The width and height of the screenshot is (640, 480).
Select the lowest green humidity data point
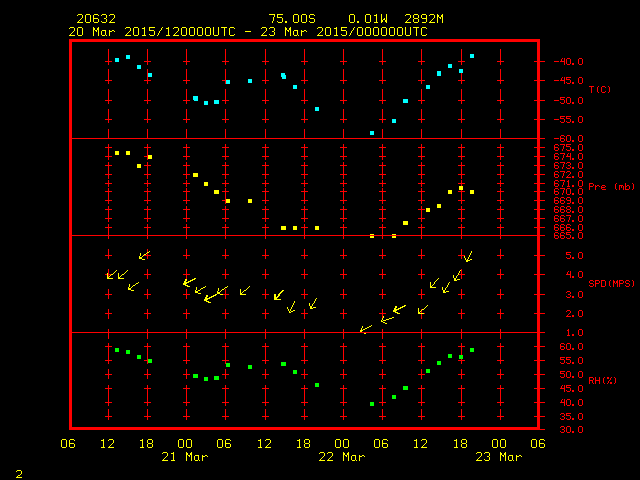tap(372, 404)
